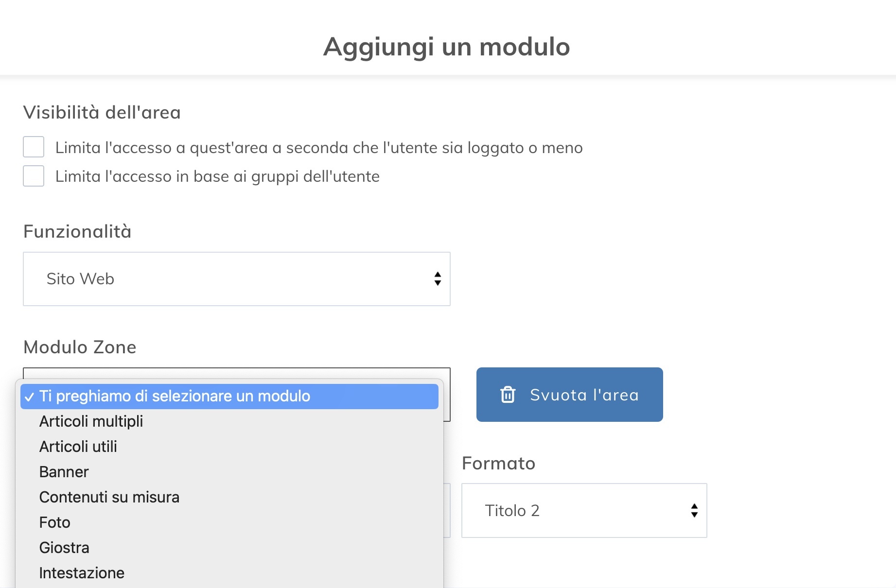Open the Funzionalità dropdown showing Sito Web
896x588 pixels.
point(236,279)
